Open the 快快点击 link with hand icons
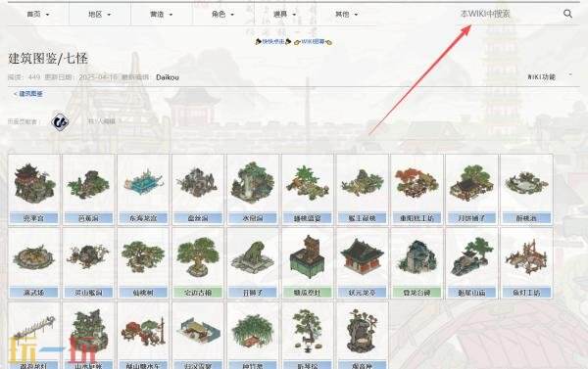 [x=273, y=41]
